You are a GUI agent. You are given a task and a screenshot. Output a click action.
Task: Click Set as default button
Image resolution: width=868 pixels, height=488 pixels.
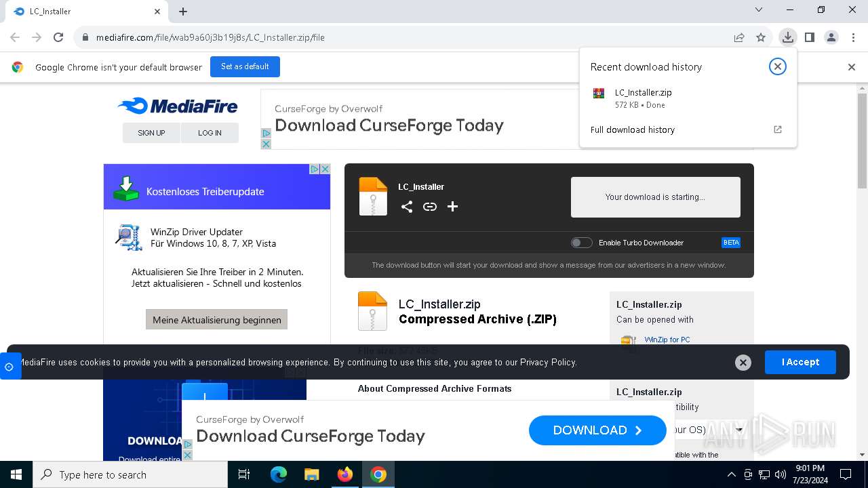(x=245, y=66)
